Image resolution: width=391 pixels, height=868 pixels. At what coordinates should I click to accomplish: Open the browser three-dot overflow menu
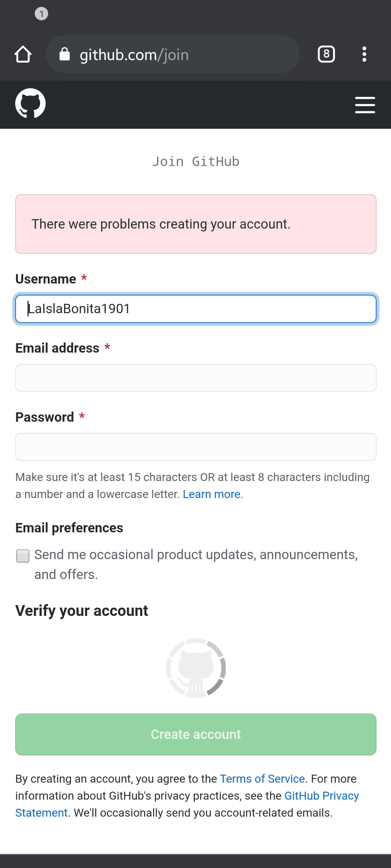pos(364,55)
